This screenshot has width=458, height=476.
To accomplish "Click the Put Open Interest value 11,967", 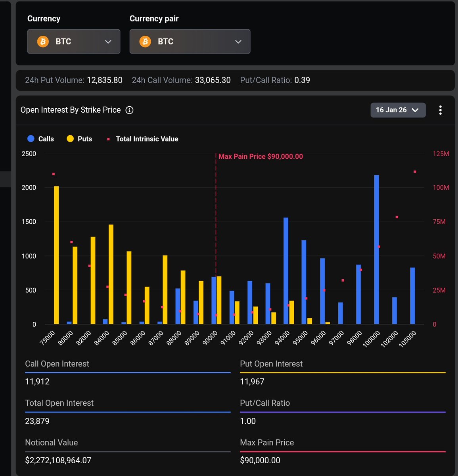I will (252, 382).
